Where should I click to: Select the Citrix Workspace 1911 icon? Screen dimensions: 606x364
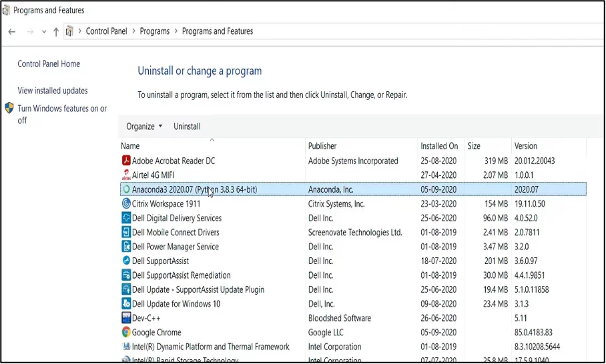(126, 203)
